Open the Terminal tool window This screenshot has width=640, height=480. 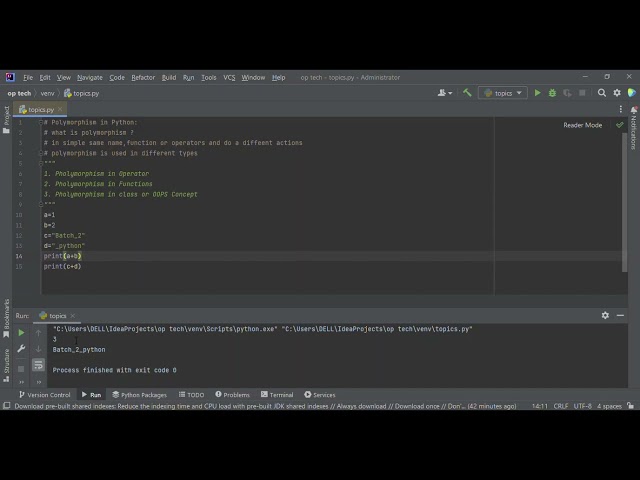pyautogui.click(x=277, y=395)
